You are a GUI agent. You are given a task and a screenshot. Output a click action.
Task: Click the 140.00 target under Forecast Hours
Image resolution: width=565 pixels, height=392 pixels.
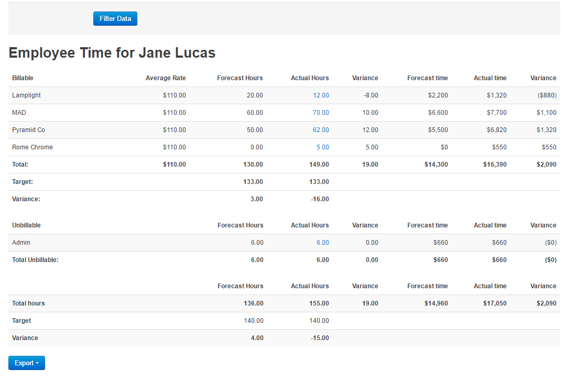coord(254,321)
